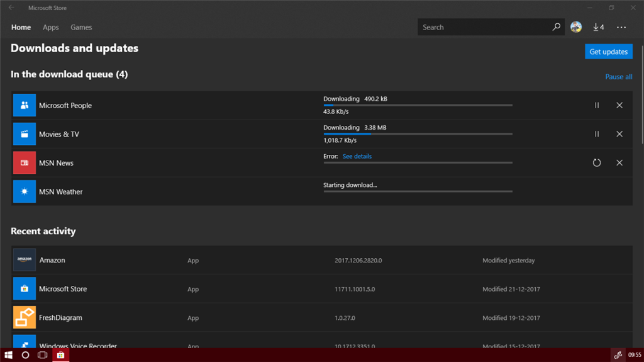Click the Downloads and updates heading

click(x=74, y=48)
